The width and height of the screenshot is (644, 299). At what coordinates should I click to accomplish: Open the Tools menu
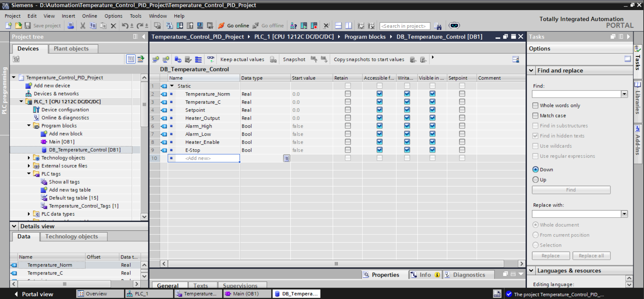pos(136,16)
